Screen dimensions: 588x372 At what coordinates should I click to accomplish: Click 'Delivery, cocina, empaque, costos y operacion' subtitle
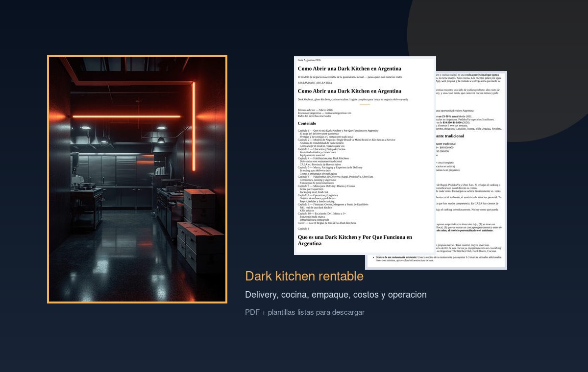336,295
